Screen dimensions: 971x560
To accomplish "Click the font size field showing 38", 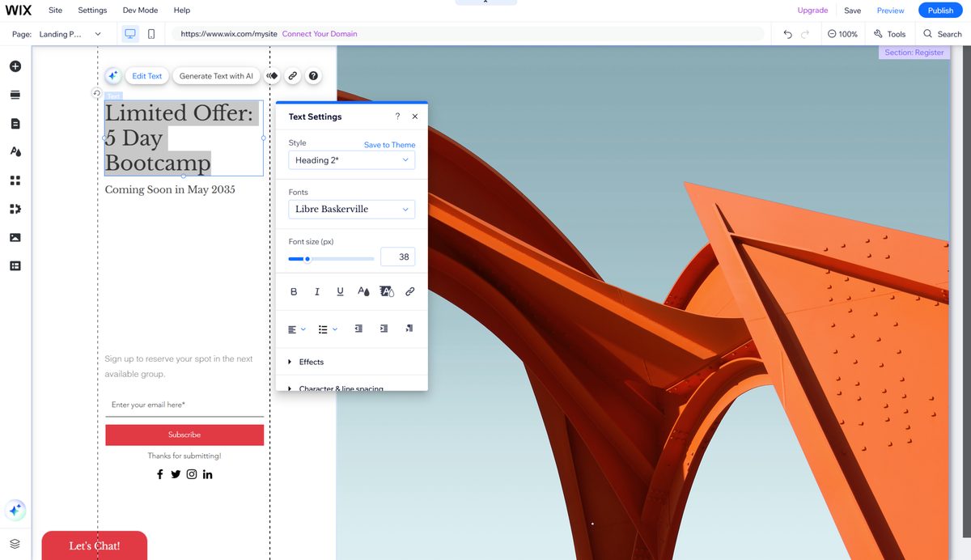I will coord(397,257).
